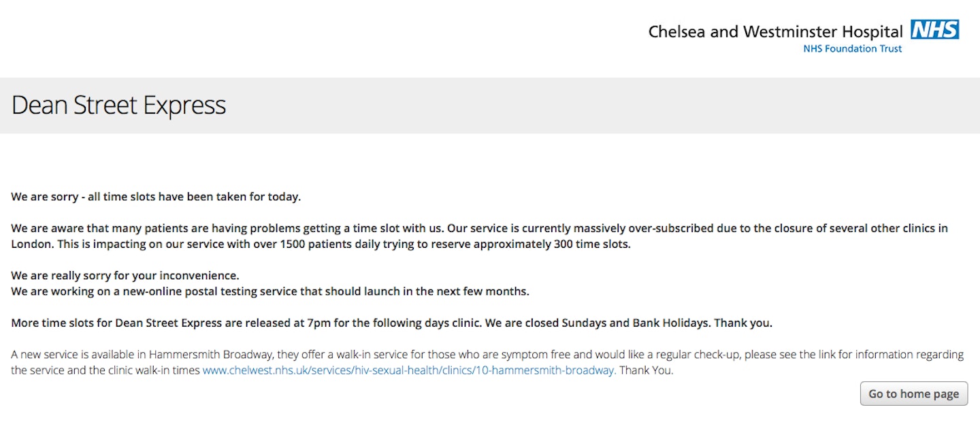This screenshot has width=980, height=431.
Task: Click the new-online postal testing service sentence
Action: click(x=270, y=291)
